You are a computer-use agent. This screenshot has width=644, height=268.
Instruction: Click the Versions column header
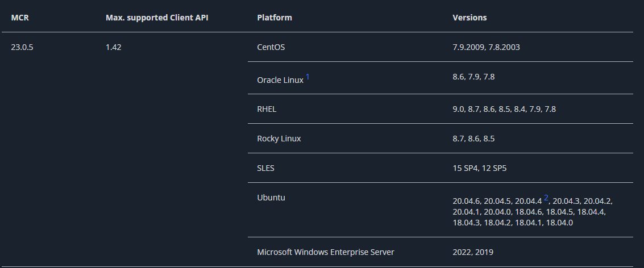(x=470, y=18)
